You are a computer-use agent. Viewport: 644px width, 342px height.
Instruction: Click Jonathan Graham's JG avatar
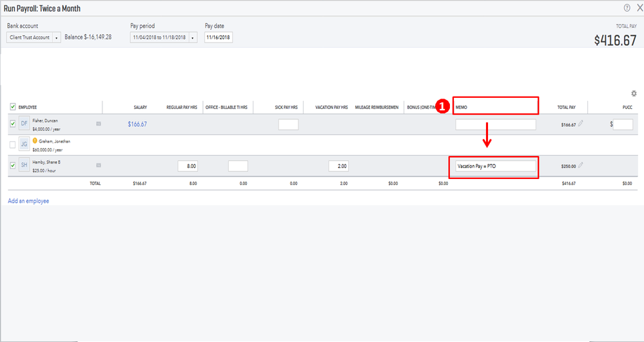tap(24, 144)
